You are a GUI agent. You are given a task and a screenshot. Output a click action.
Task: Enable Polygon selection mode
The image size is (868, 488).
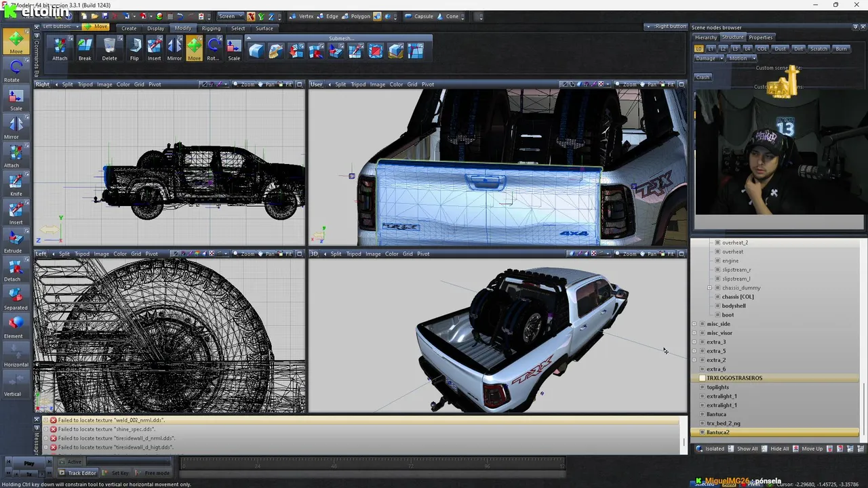[x=357, y=16]
